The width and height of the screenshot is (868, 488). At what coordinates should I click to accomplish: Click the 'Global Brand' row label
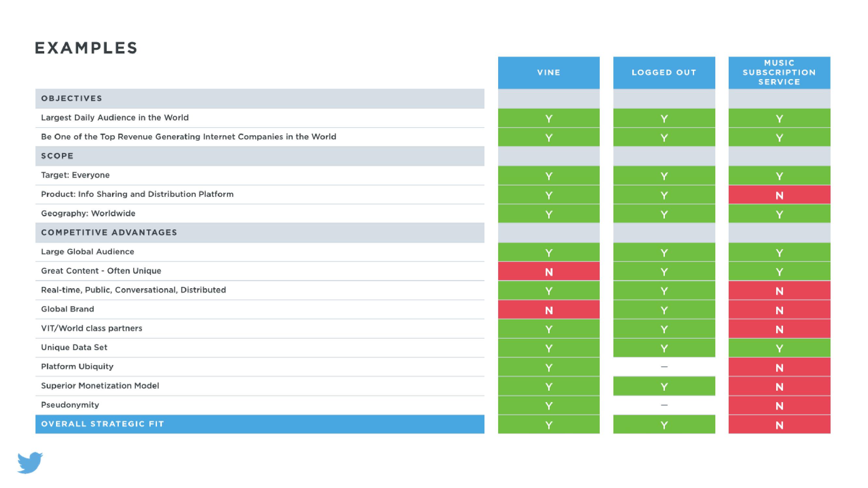(x=67, y=309)
